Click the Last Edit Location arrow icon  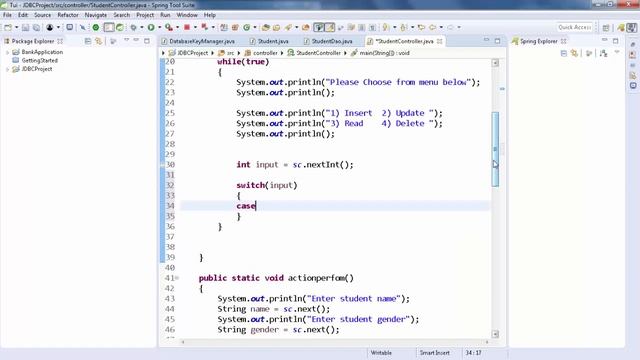tap(421, 27)
